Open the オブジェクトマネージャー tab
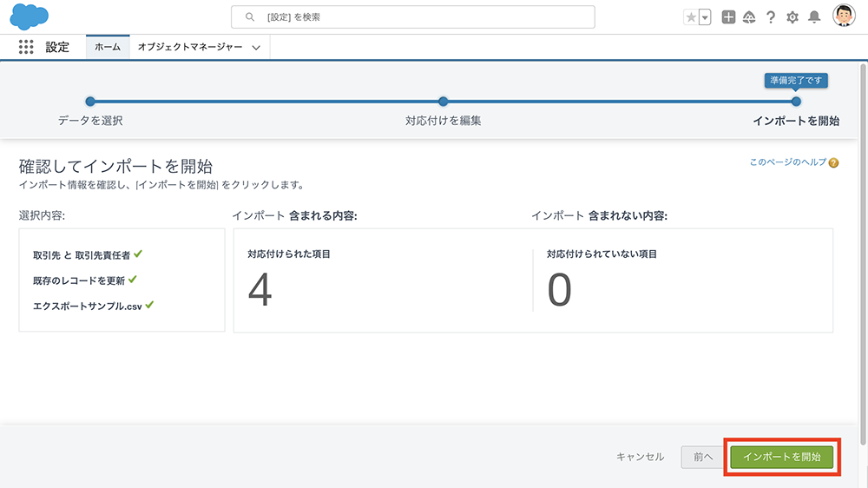Image resolution: width=868 pixels, height=488 pixels. (190, 47)
